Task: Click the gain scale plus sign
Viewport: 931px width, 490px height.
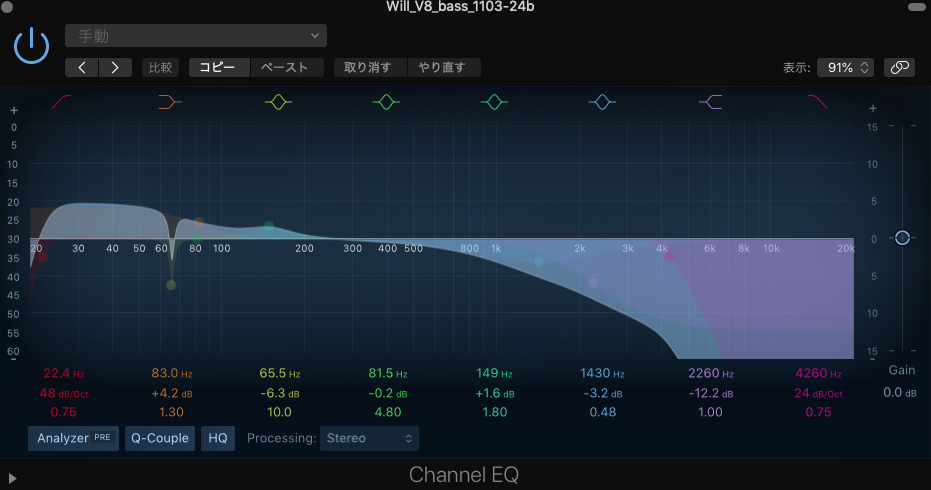Action: coord(873,108)
